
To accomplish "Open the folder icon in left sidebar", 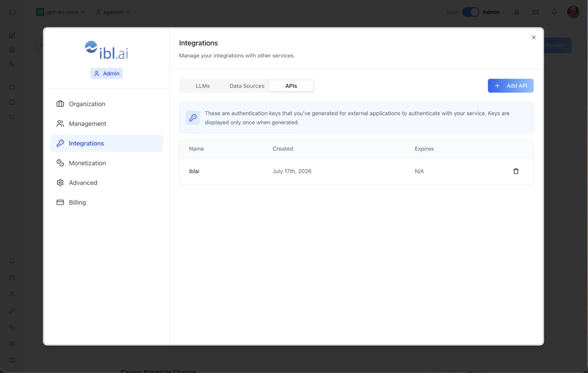I will [x=12, y=102].
